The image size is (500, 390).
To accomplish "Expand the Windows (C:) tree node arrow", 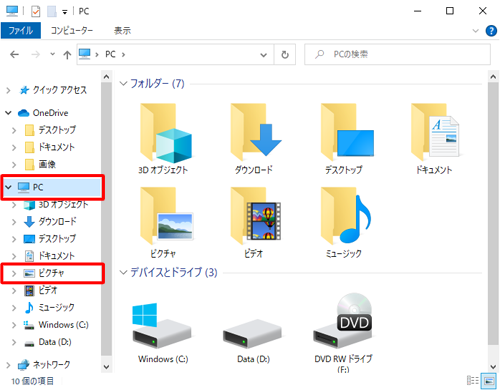I will tap(14, 325).
